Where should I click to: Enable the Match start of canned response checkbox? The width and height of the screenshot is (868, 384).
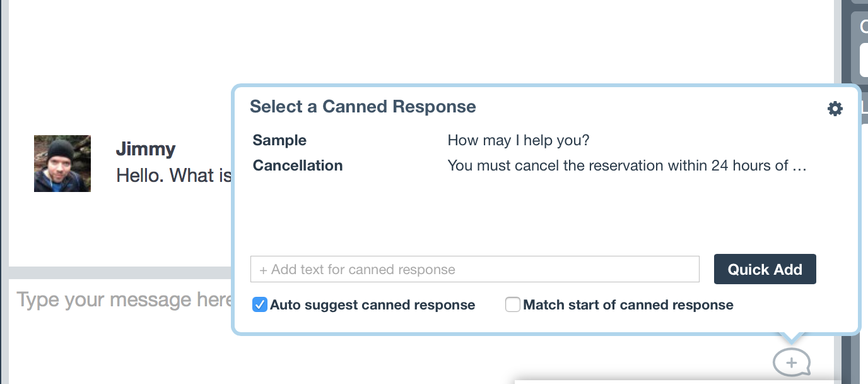[513, 305]
